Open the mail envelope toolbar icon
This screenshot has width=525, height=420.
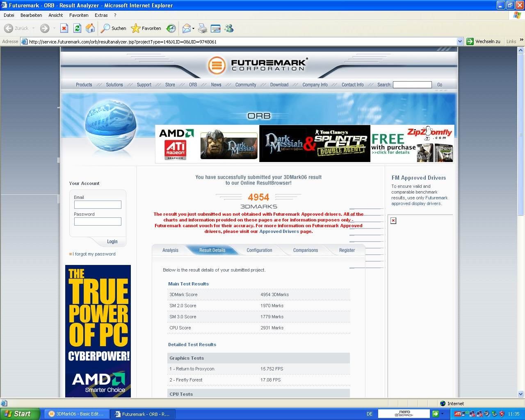[186, 28]
